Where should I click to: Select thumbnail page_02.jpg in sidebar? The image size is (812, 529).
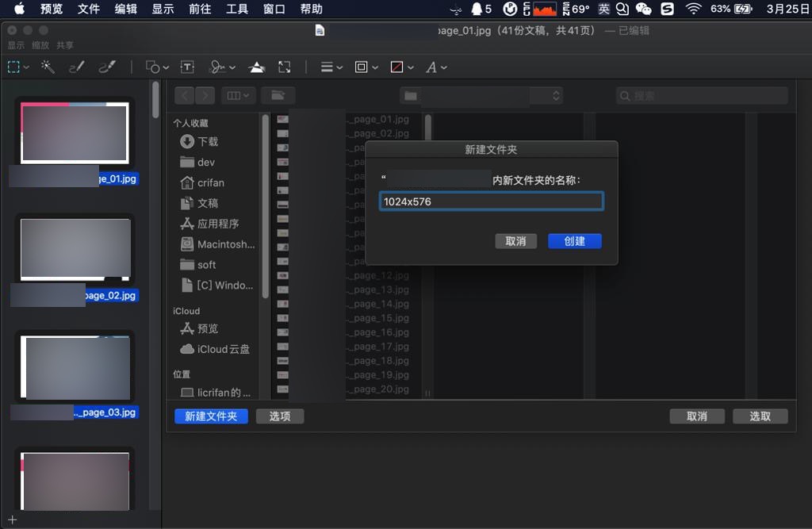click(x=75, y=250)
